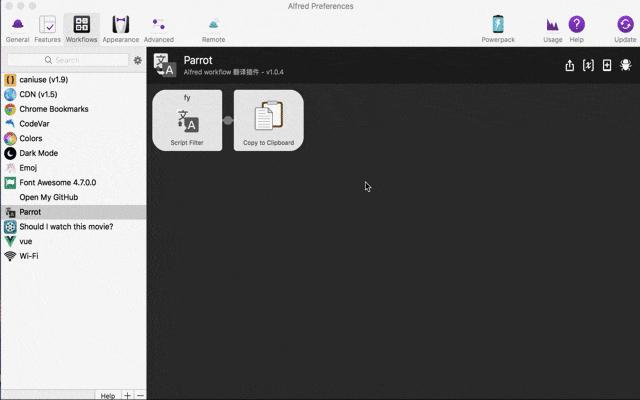Open the Features preferences tab

47,29
